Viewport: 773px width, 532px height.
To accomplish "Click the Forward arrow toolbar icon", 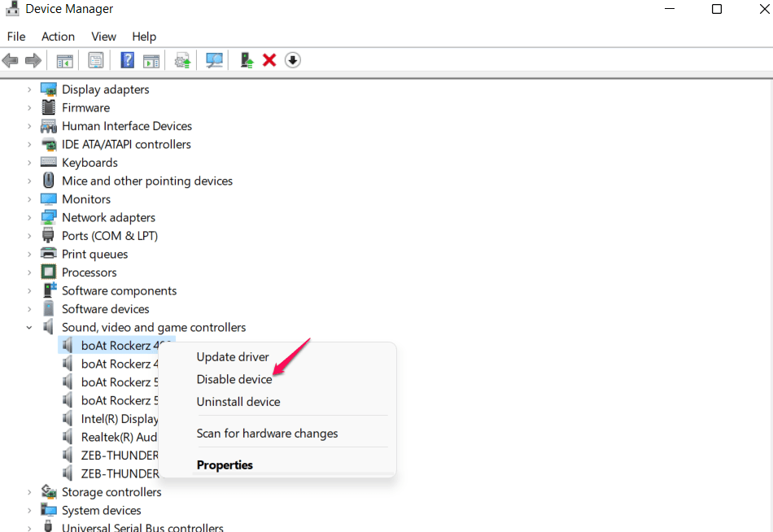I will (x=33, y=61).
